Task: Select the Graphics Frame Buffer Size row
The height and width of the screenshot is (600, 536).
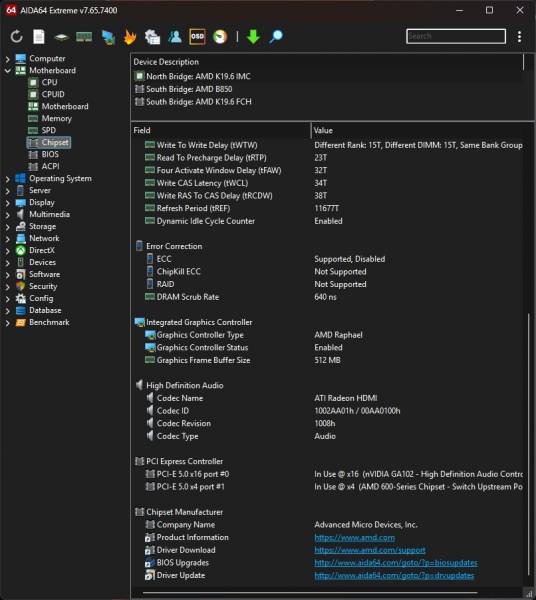Action: (x=327, y=360)
